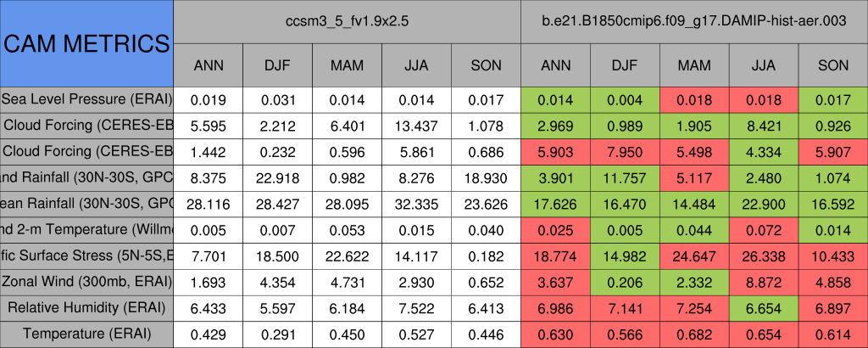Screen dimensions: 868x348
Task: Click the red 7.950 Cloud Forcing cell
Action: tap(626, 152)
